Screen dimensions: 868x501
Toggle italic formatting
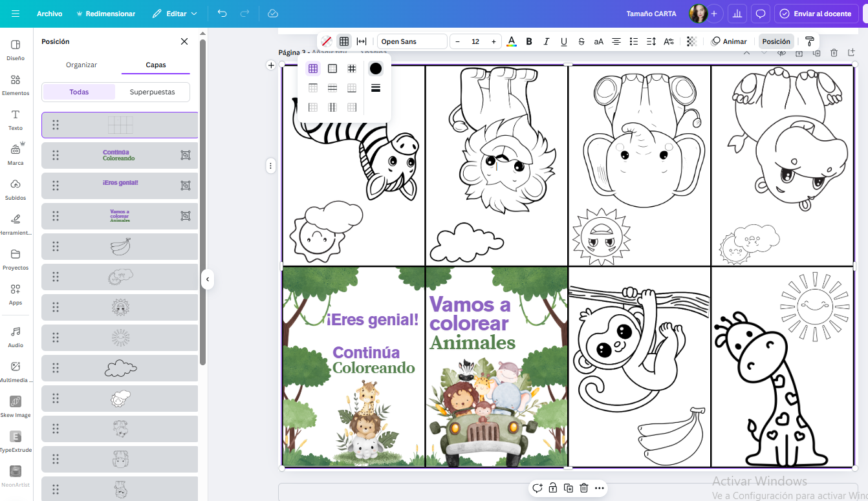point(547,41)
